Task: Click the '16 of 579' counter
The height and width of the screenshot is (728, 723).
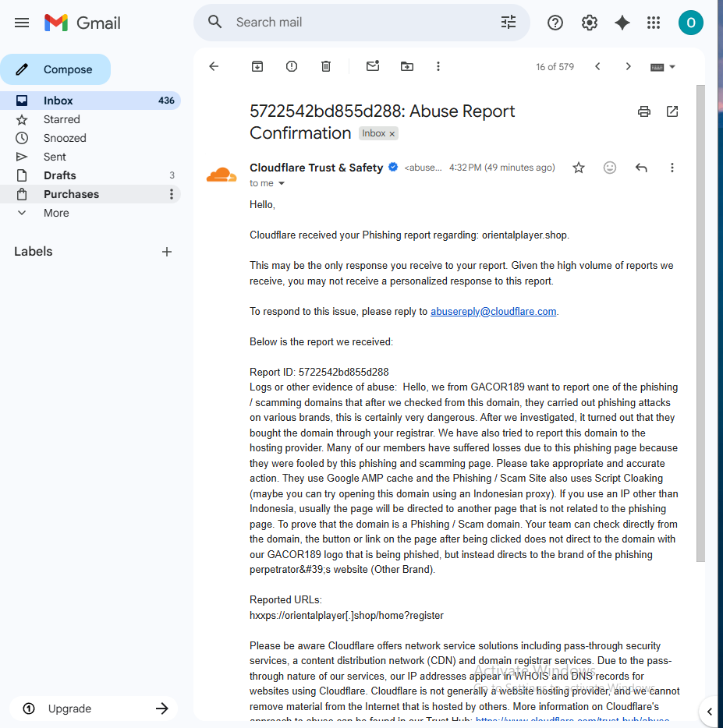Action: [555, 67]
